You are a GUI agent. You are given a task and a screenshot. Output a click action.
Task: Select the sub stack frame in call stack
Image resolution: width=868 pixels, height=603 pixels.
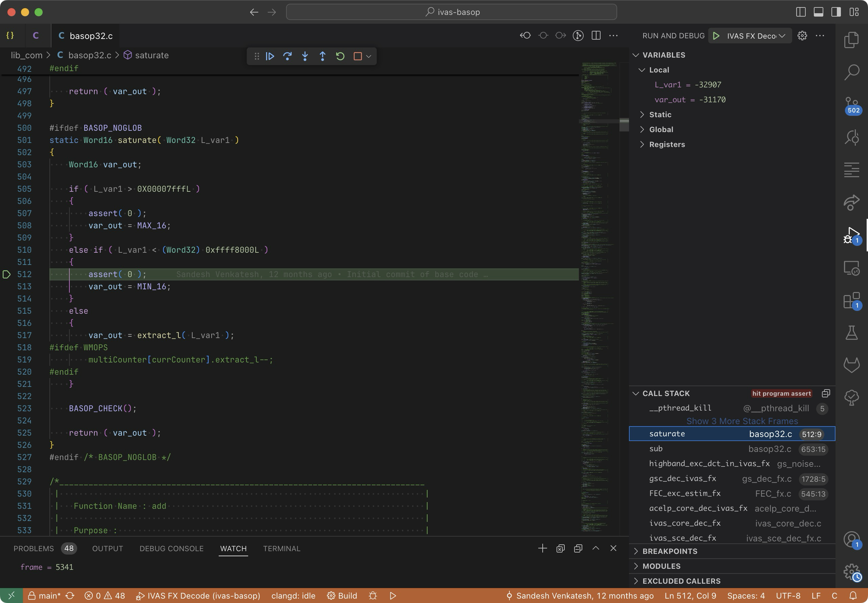(x=656, y=449)
